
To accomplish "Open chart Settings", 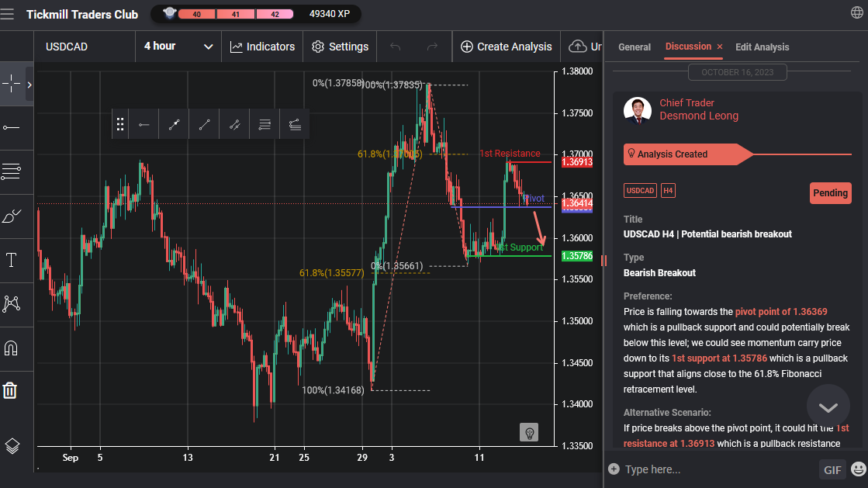I will [340, 47].
